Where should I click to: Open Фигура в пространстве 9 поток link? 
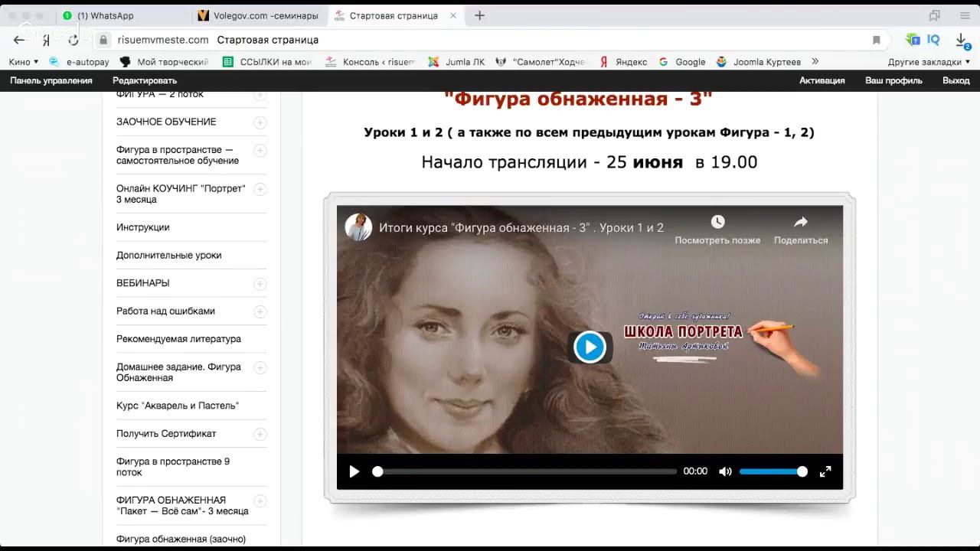[x=173, y=467]
